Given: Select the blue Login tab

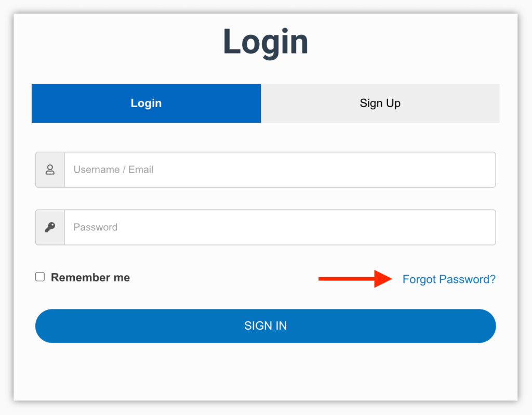Looking at the screenshot, I should 146,103.
